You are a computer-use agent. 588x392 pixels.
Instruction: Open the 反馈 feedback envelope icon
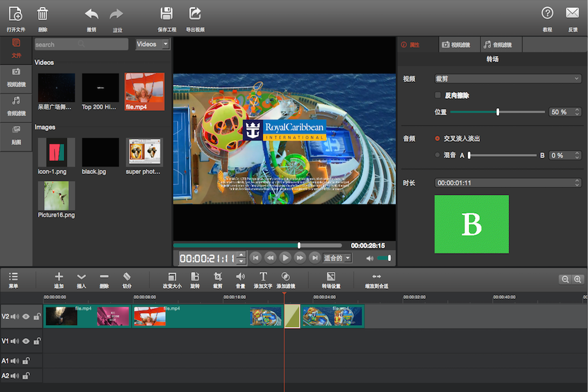pyautogui.click(x=572, y=13)
